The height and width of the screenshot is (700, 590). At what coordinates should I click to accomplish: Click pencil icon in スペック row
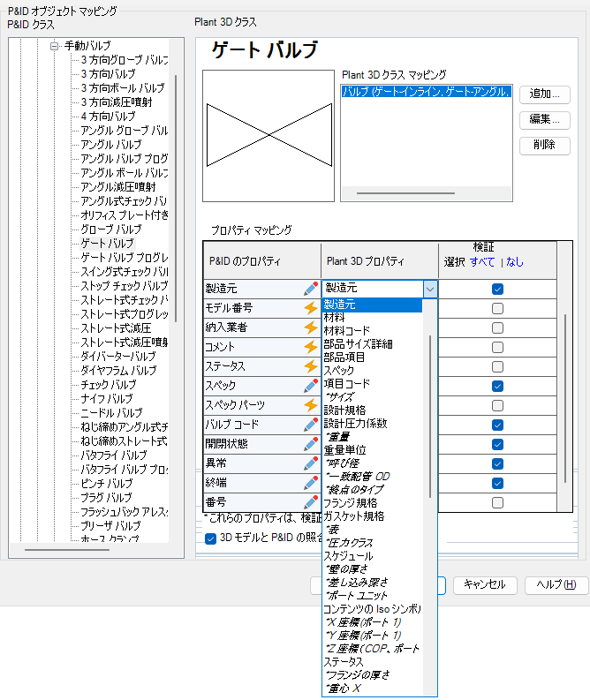(311, 386)
